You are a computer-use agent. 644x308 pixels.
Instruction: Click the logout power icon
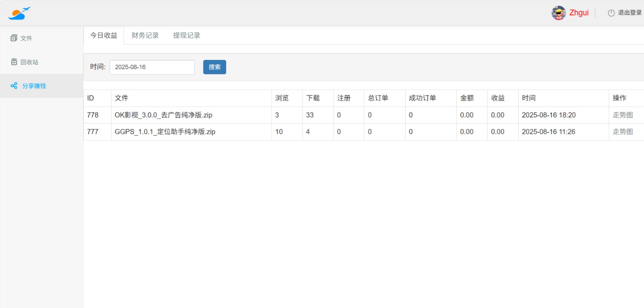[611, 13]
